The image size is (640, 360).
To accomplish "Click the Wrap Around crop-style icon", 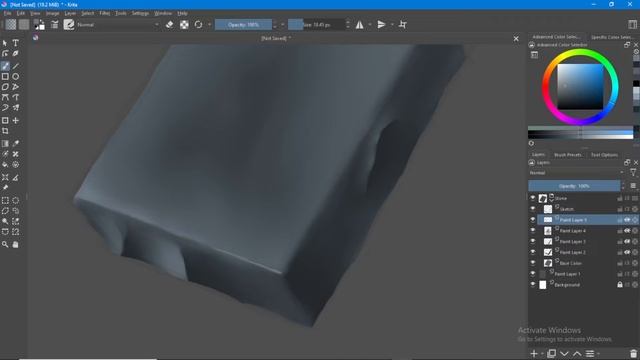I will (x=402, y=24).
